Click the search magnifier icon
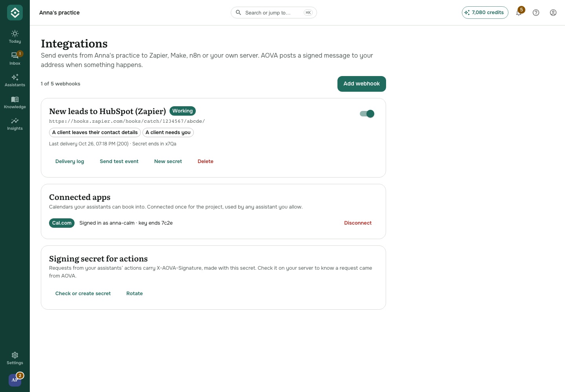 [238, 13]
